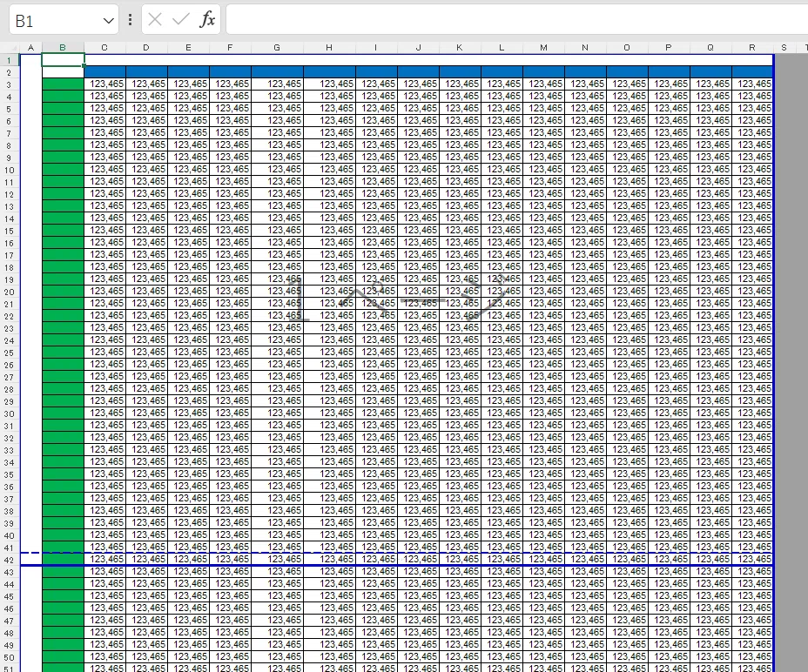Click cell M15 containing 123,465

(x=543, y=231)
